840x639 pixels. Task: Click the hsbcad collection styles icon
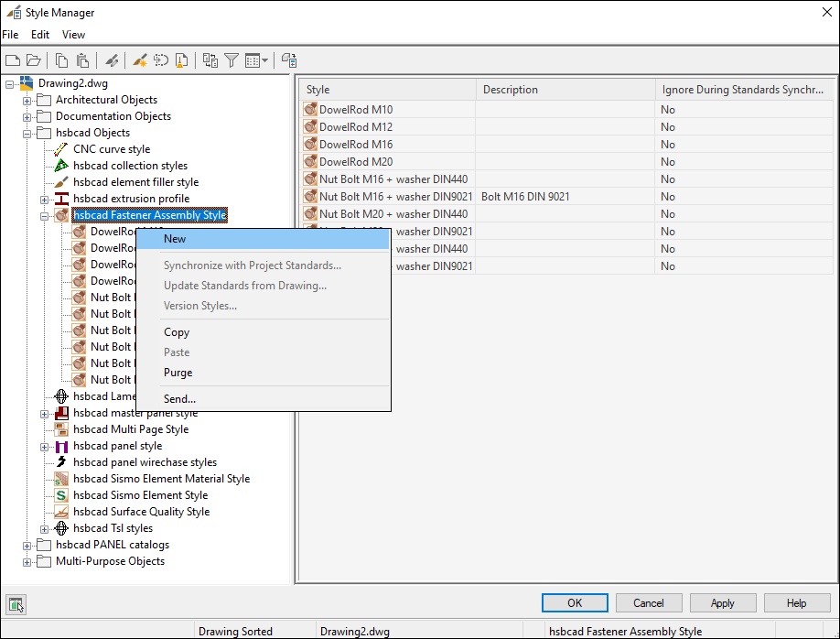[x=61, y=166]
